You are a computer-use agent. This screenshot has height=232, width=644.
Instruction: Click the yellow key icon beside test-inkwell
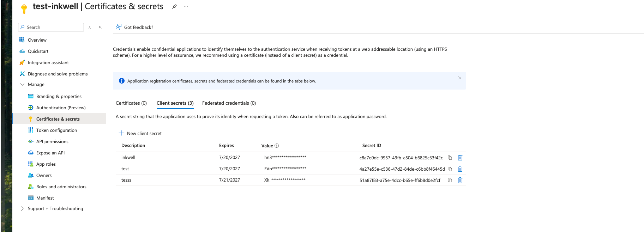pyautogui.click(x=24, y=8)
